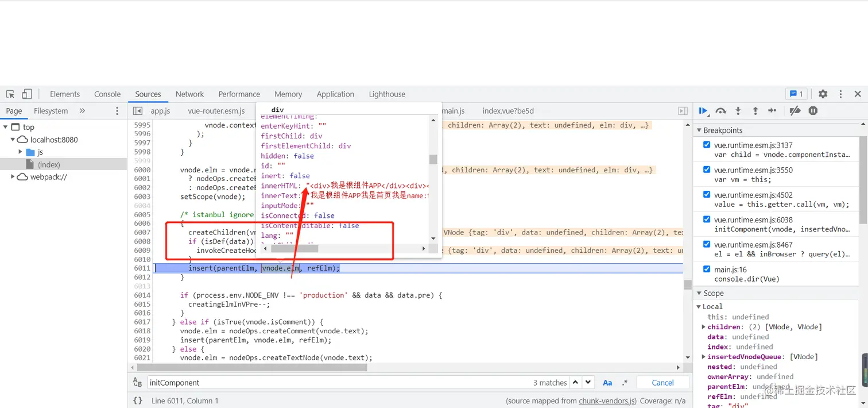Collapse the top frame tree node

pos(5,127)
